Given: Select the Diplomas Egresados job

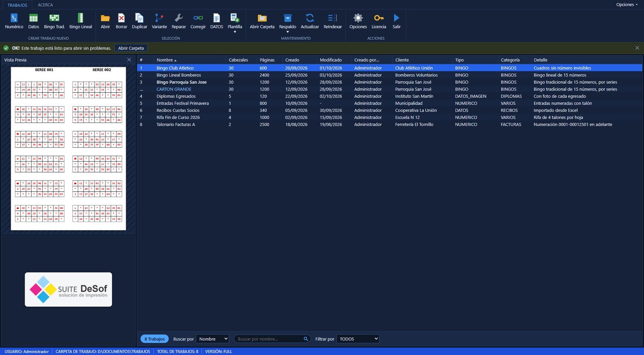Looking at the screenshot, I should (x=389, y=96).
